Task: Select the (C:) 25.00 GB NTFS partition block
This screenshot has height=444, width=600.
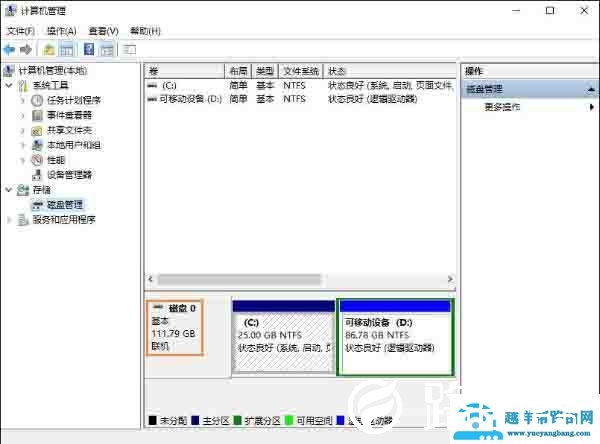Action: [x=283, y=337]
